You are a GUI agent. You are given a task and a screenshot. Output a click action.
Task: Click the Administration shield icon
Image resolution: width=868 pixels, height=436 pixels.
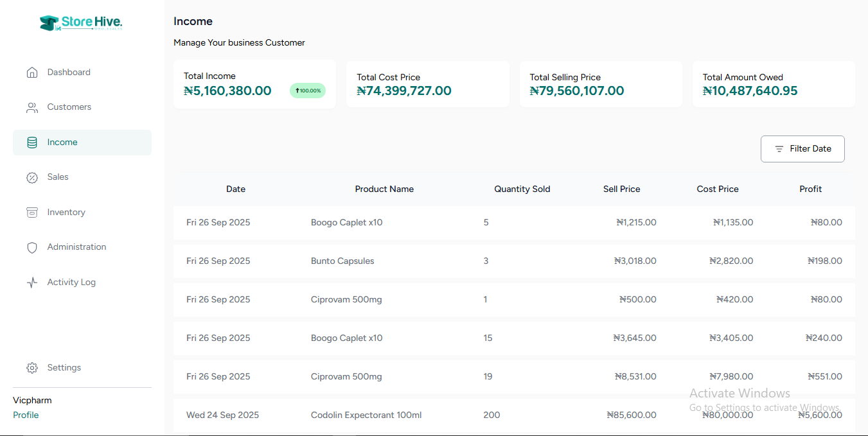(x=32, y=247)
